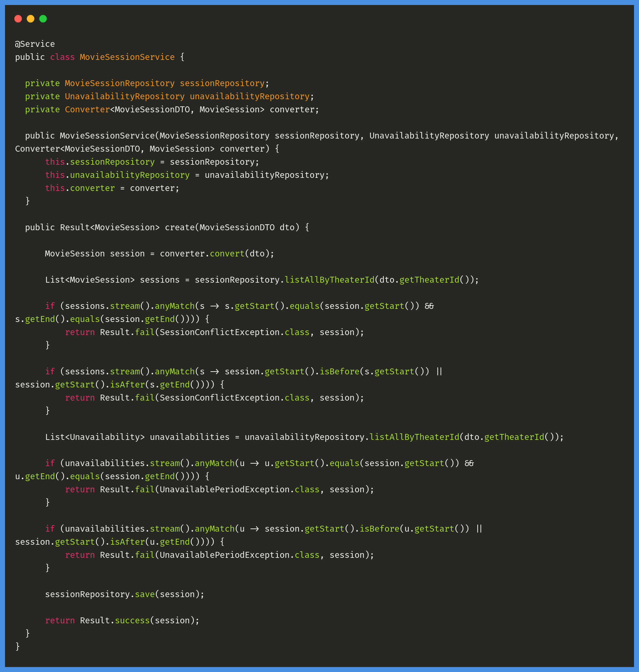Click the create method signature
The height and width of the screenshot is (672, 639).
click(167, 227)
